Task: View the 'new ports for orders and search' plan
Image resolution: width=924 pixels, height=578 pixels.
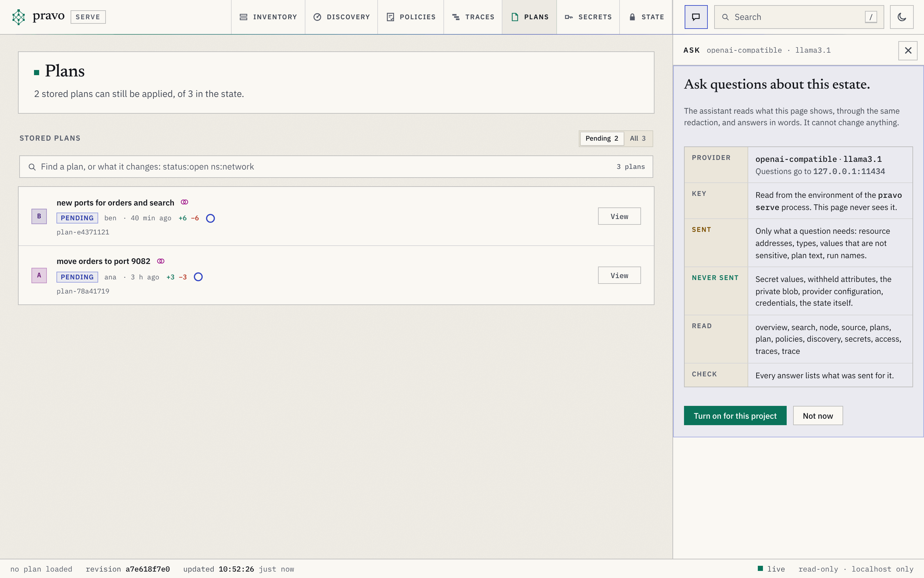Action: click(619, 216)
